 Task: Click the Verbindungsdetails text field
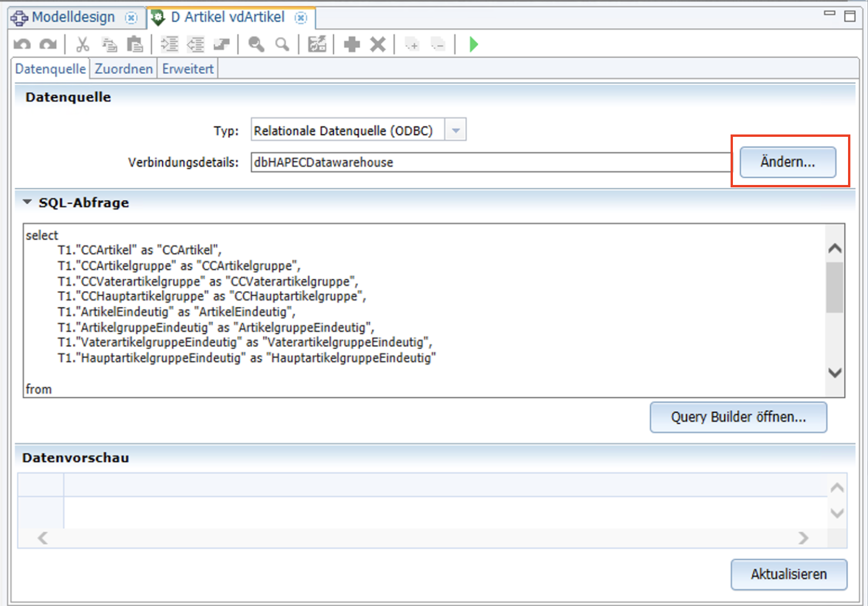(490, 163)
